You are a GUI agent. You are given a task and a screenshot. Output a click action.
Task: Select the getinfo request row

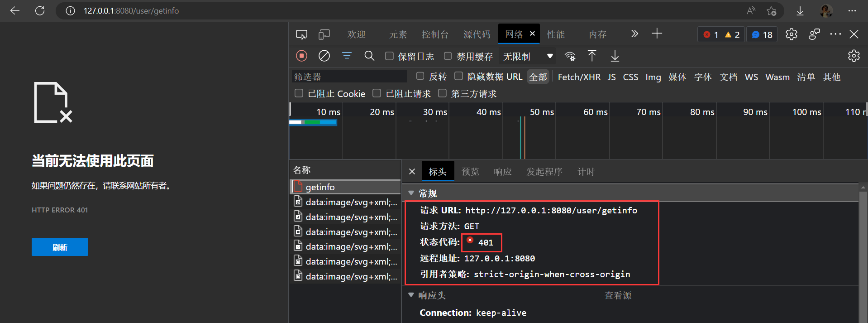tap(345, 187)
